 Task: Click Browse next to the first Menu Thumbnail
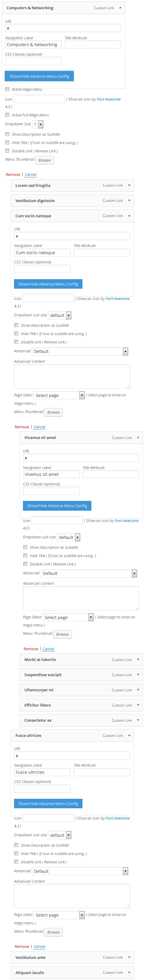tap(45, 160)
